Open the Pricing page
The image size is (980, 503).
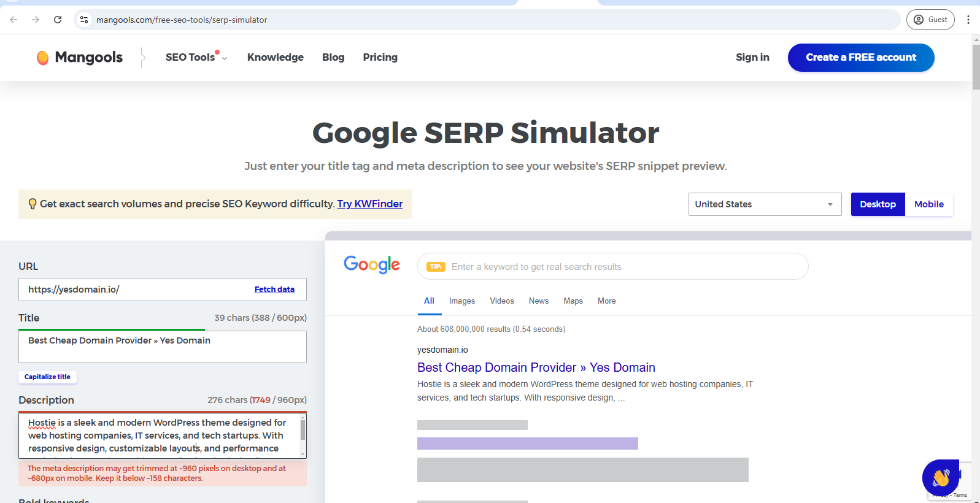pos(380,57)
